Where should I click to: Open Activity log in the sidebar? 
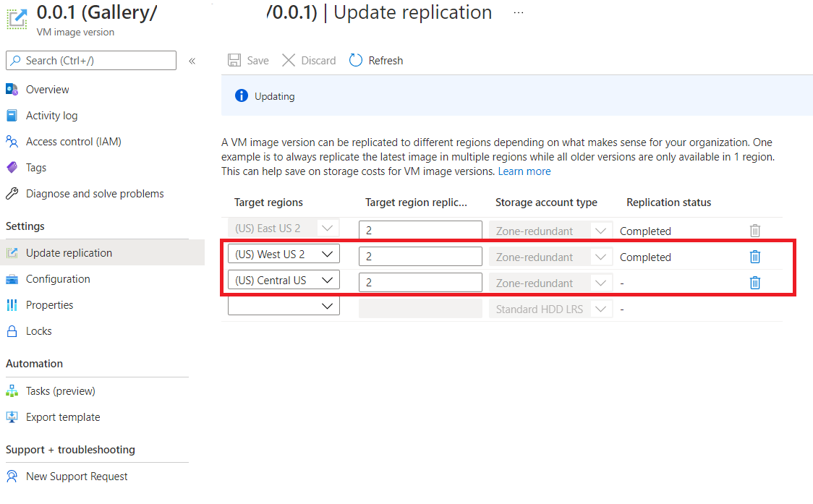tap(51, 116)
